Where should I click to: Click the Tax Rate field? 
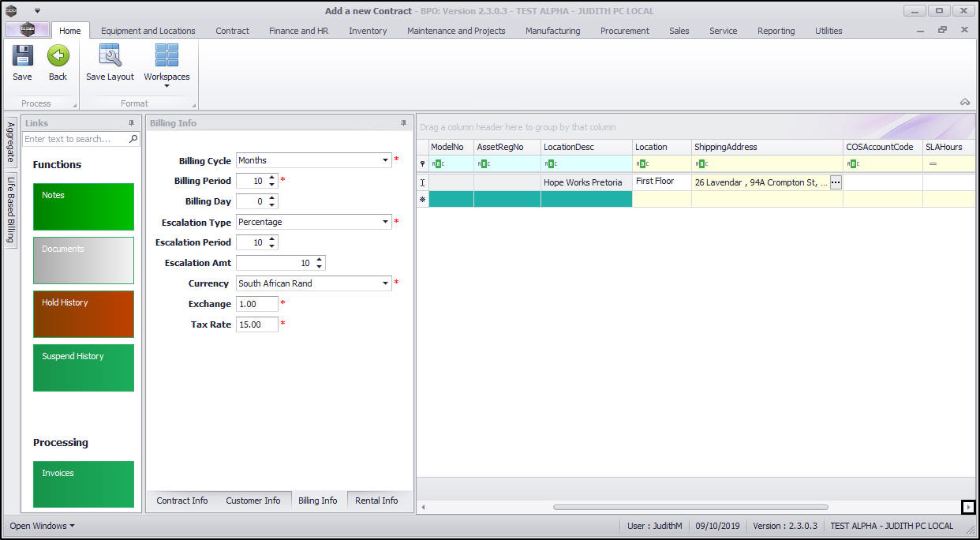coord(257,324)
